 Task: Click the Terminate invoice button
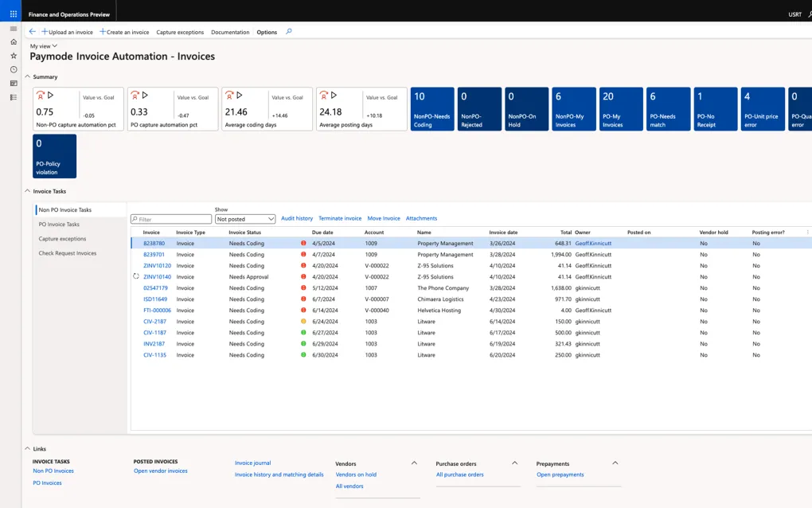pos(340,218)
